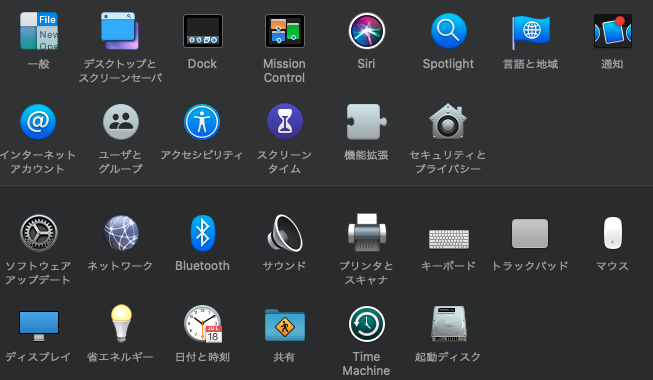Click the 機能拡張 puzzle piece icon

click(x=366, y=122)
